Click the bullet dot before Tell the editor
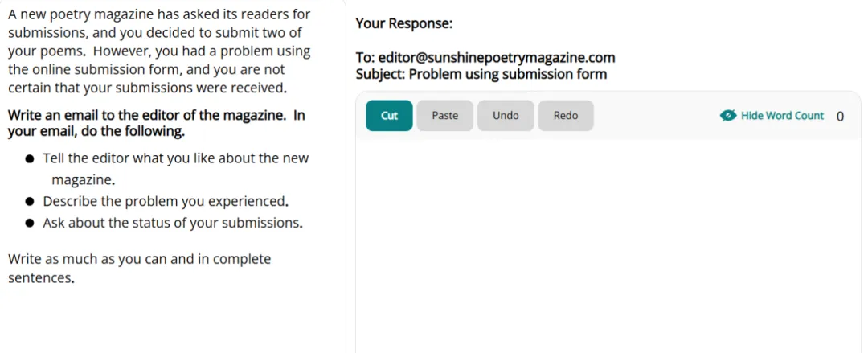 tap(30, 159)
